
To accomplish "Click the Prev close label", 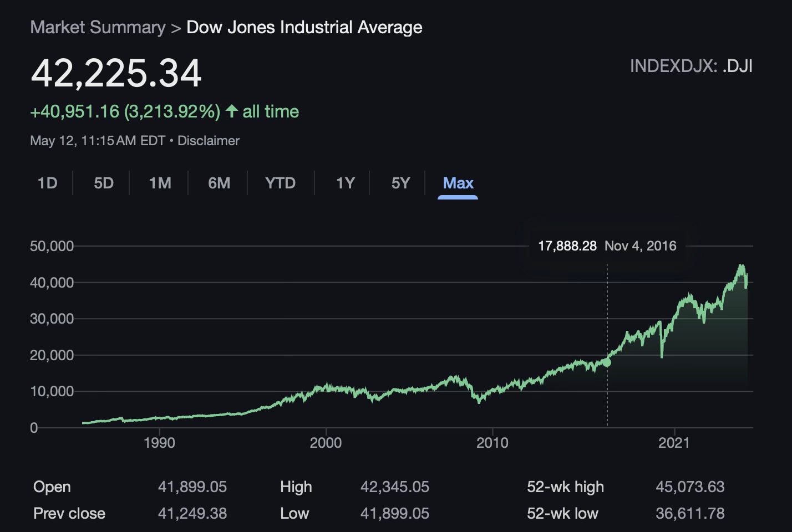I will point(69,513).
